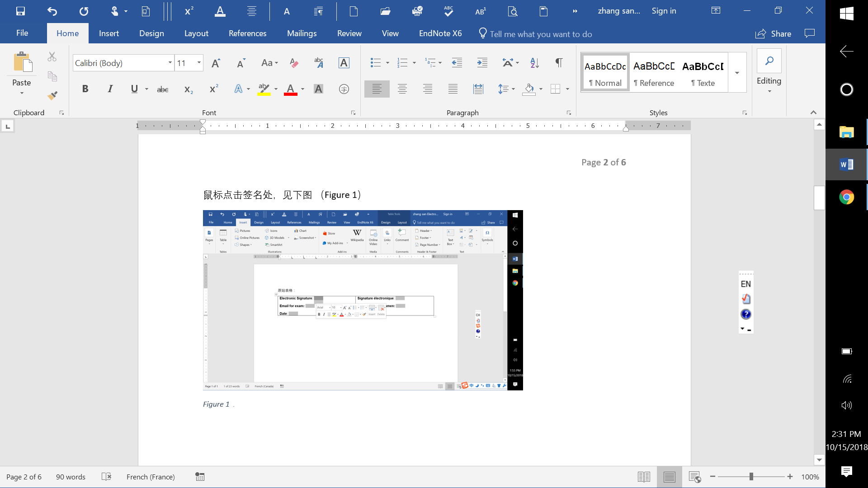This screenshot has width=868, height=488.
Task: Expand the Styles gallery more arrow
Action: 737,73
